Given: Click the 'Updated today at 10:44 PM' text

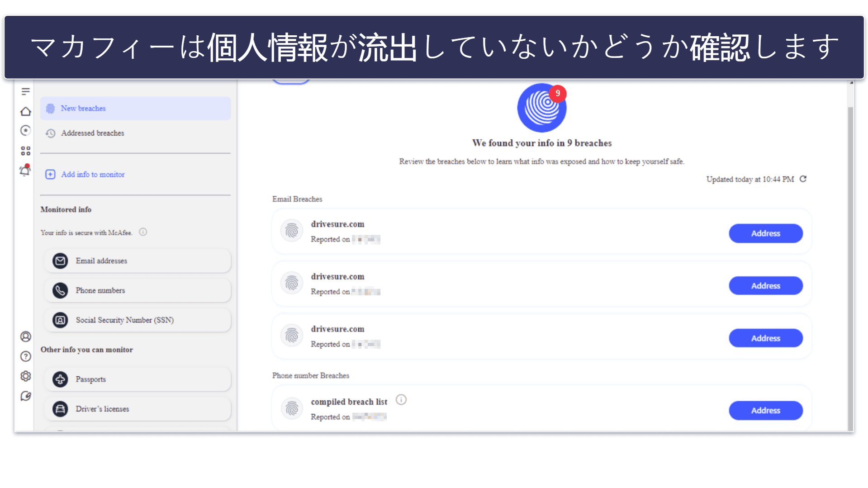Looking at the screenshot, I should pos(750,179).
